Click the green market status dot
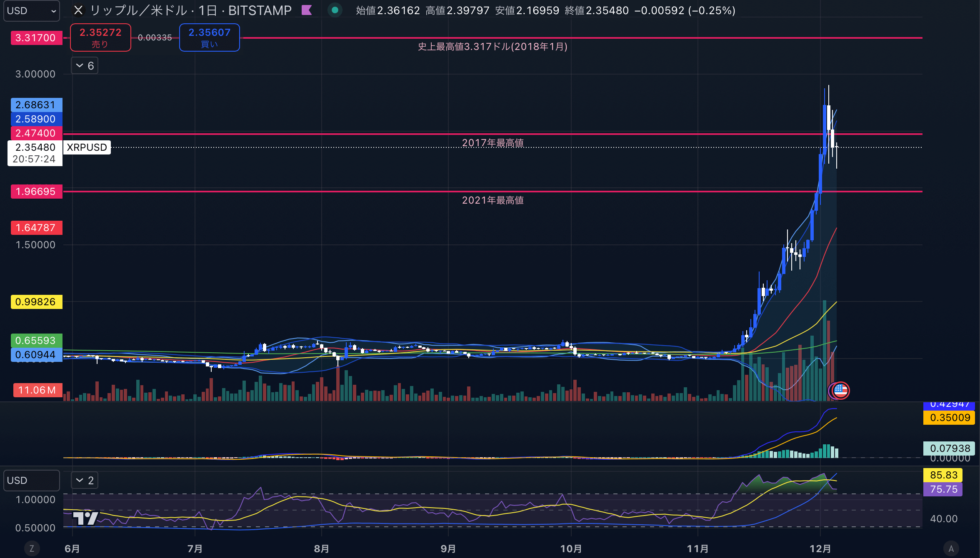 coord(335,10)
